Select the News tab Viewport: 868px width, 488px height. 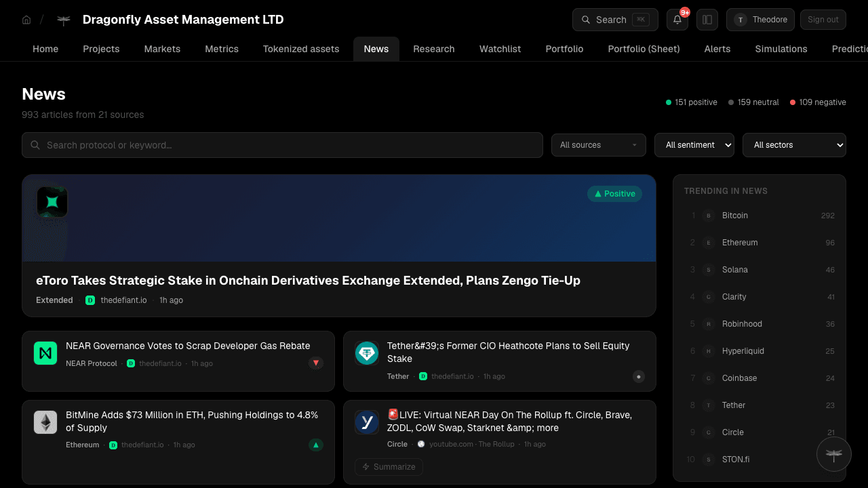376,49
